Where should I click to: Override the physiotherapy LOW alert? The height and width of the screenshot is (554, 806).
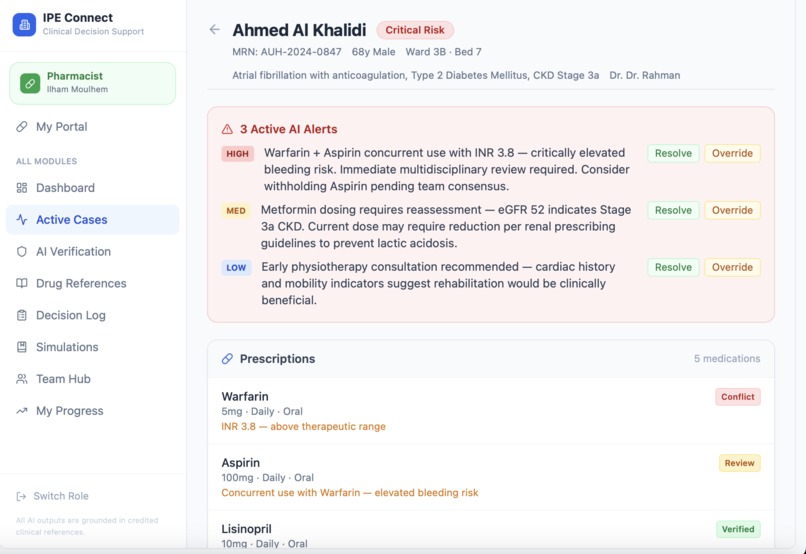point(732,267)
